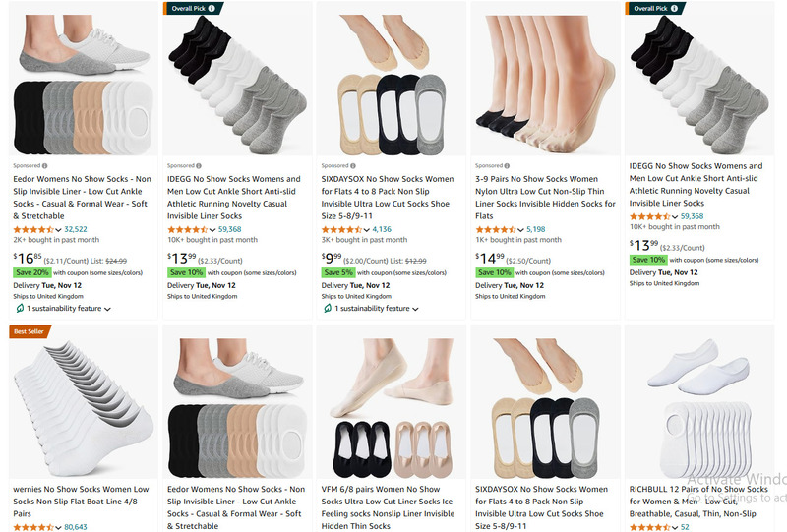Screen dimensions: 787x532
Task: Click Save 5% coupon badge on SIXDAYSOX
Action: (x=338, y=272)
